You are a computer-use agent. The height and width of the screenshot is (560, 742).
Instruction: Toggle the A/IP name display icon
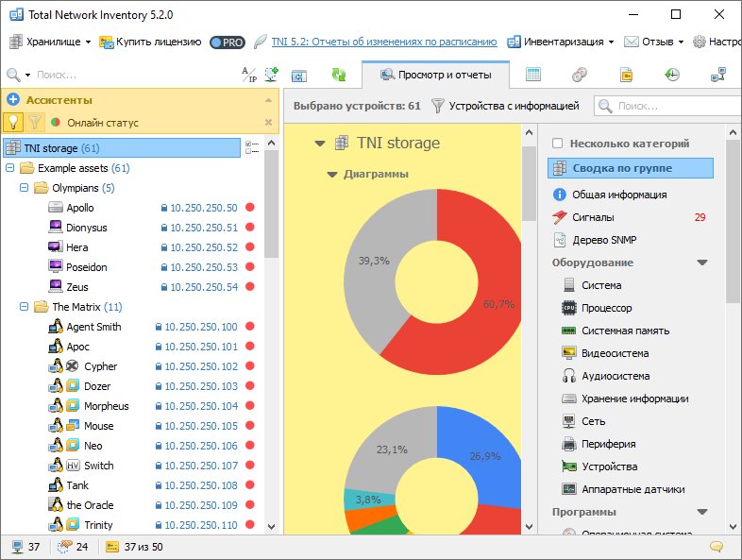point(249,75)
